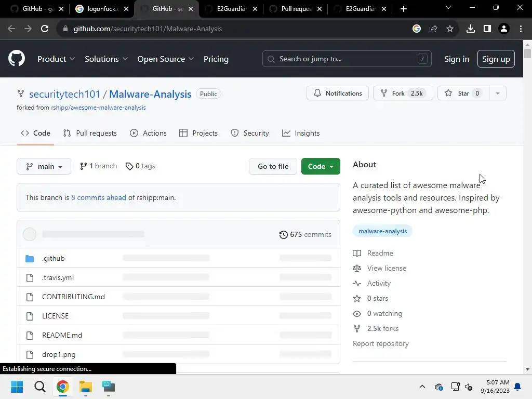The height and width of the screenshot is (399, 532).
Task: Click the history clock icon beside 675 commits
Action: tap(283, 234)
